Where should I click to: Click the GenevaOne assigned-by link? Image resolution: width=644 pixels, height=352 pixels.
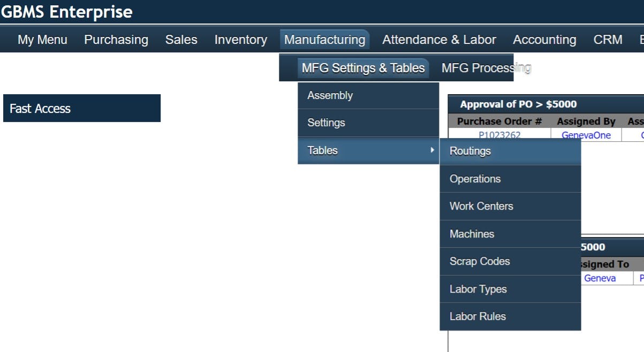(586, 135)
